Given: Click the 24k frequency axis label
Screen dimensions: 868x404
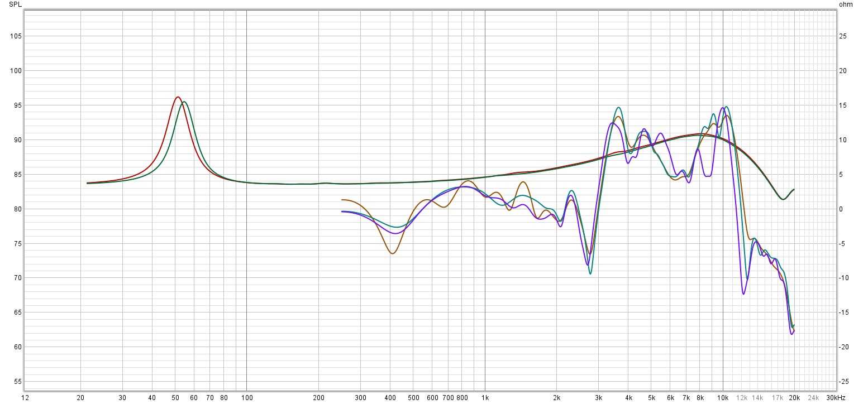Looking at the screenshot, I should pyautogui.click(x=813, y=398).
